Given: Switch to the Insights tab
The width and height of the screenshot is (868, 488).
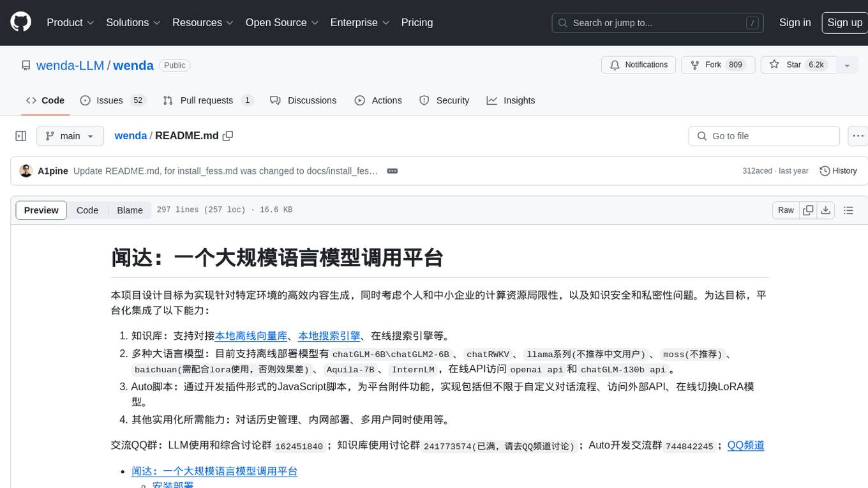Looking at the screenshot, I should [511, 100].
